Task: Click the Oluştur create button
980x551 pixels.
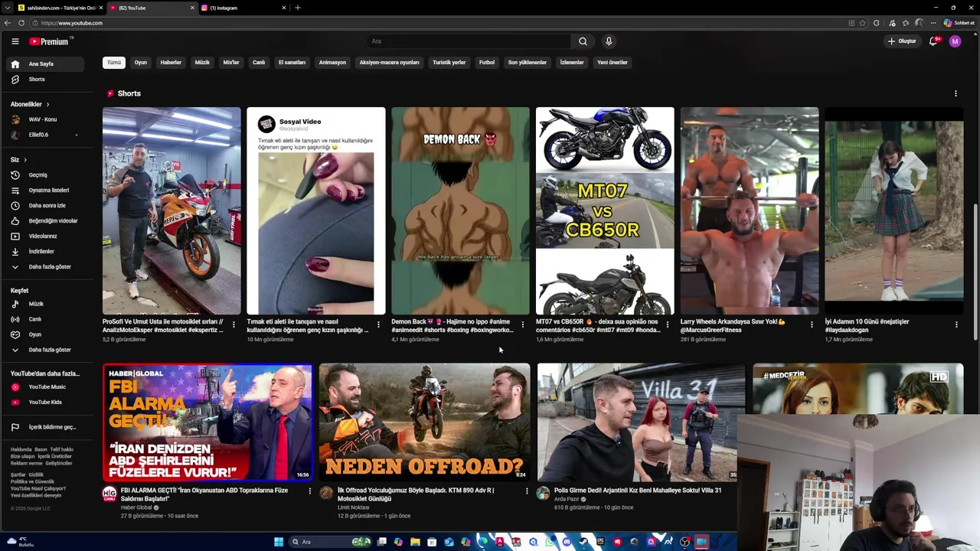Action: point(902,41)
